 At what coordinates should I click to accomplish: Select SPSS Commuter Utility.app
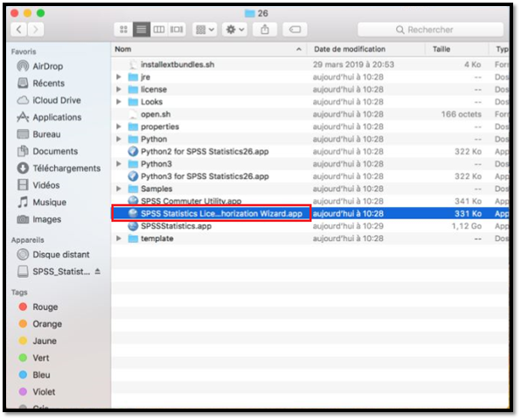[x=310, y=201]
